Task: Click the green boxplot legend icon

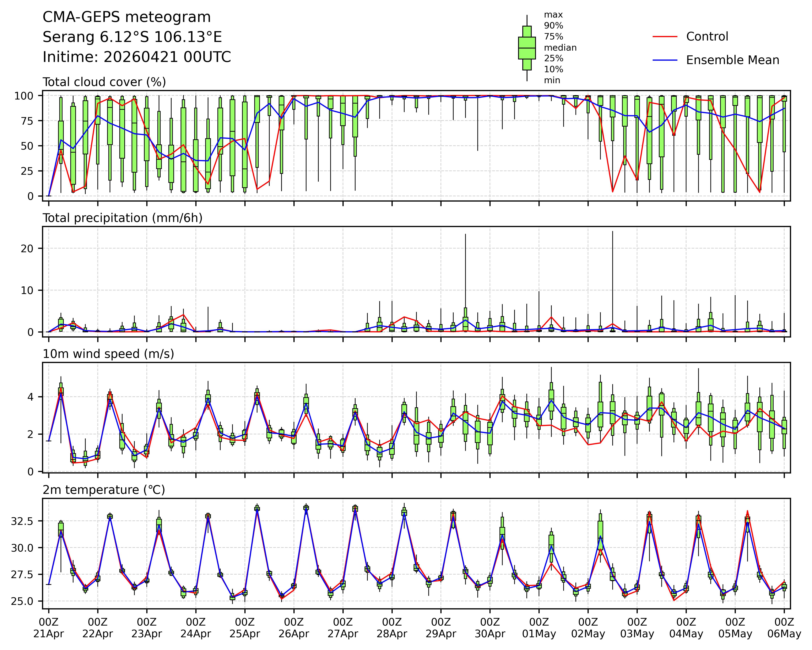Action: tap(527, 48)
